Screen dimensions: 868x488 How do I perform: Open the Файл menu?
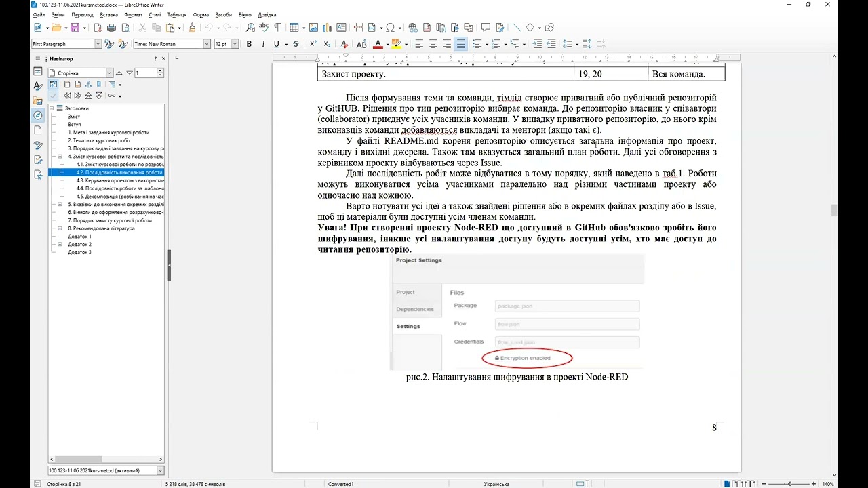coord(39,14)
